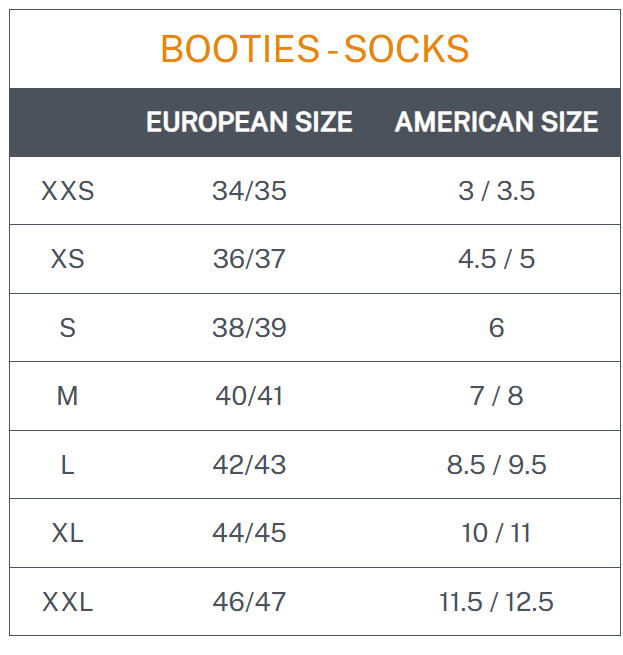Choose the S size label
The height and width of the screenshot is (655, 623).
68,328
